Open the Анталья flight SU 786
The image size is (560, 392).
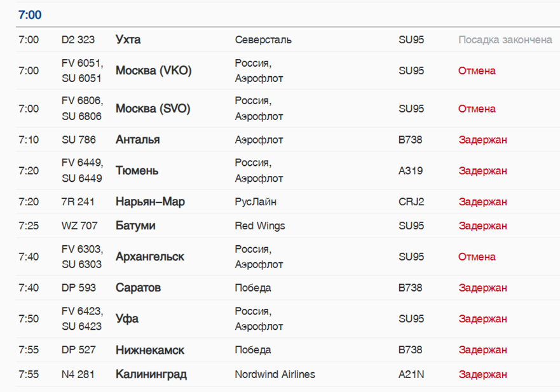137,140
